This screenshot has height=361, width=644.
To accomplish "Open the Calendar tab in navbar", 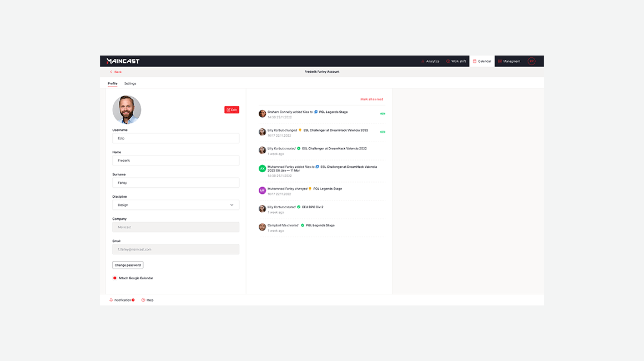I will coord(482,61).
